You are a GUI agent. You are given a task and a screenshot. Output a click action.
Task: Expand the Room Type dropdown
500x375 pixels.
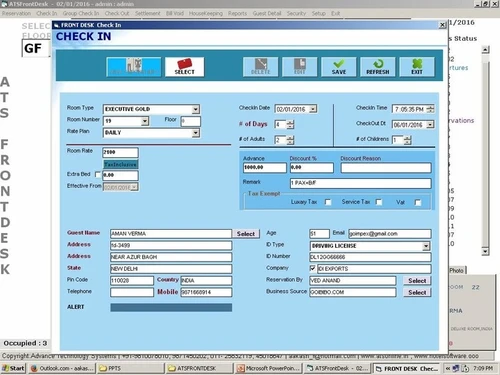pos(196,109)
